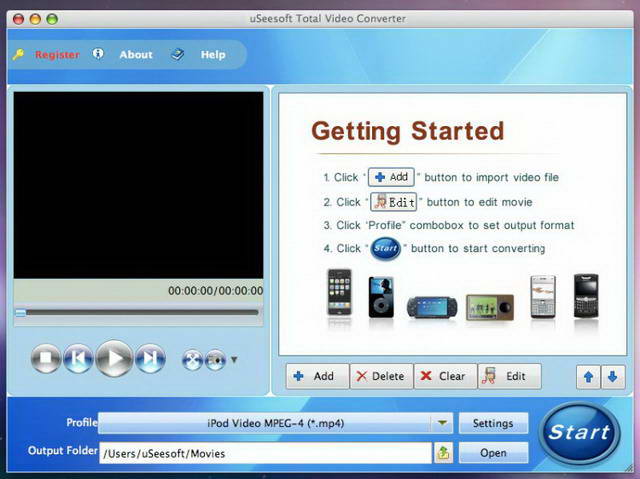Image resolution: width=640 pixels, height=479 pixels.
Task: Click the small Start icon in instructions
Action: [x=385, y=248]
